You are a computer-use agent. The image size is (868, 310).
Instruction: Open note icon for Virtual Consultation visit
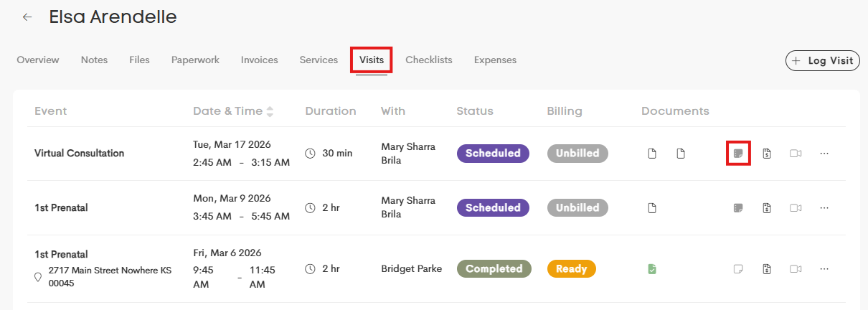tap(737, 154)
